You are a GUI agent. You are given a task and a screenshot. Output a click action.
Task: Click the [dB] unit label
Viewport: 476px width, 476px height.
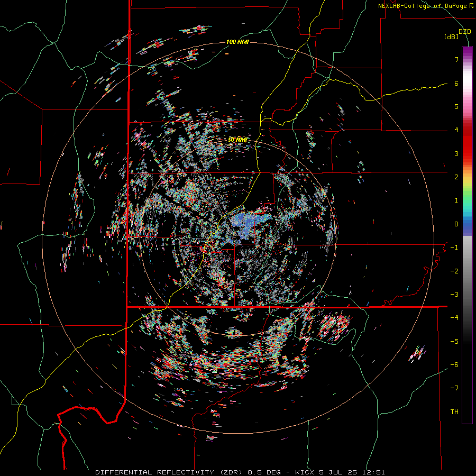pos(452,37)
